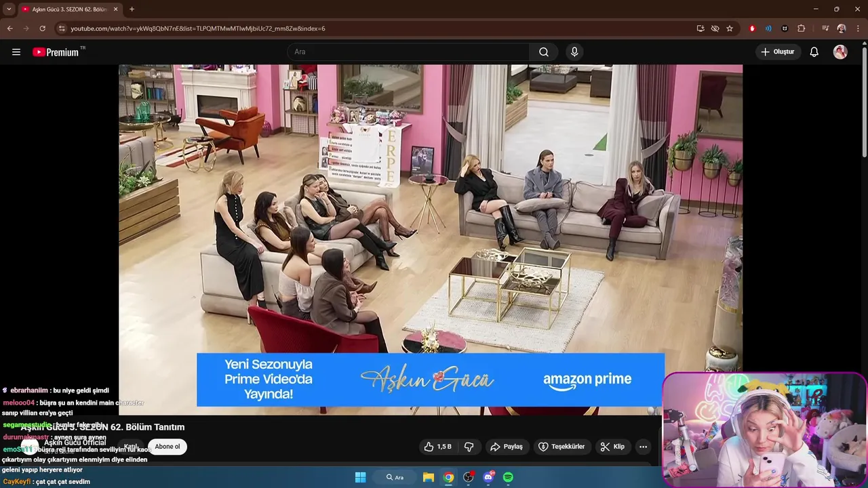
Task: Click crossed-out eye icon in address bar
Action: (715, 28)
